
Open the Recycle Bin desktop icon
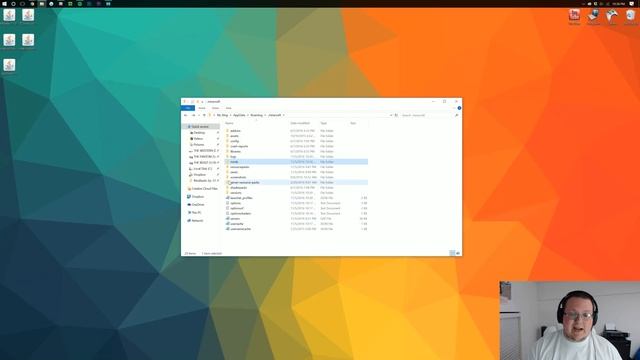pos(630,17)
